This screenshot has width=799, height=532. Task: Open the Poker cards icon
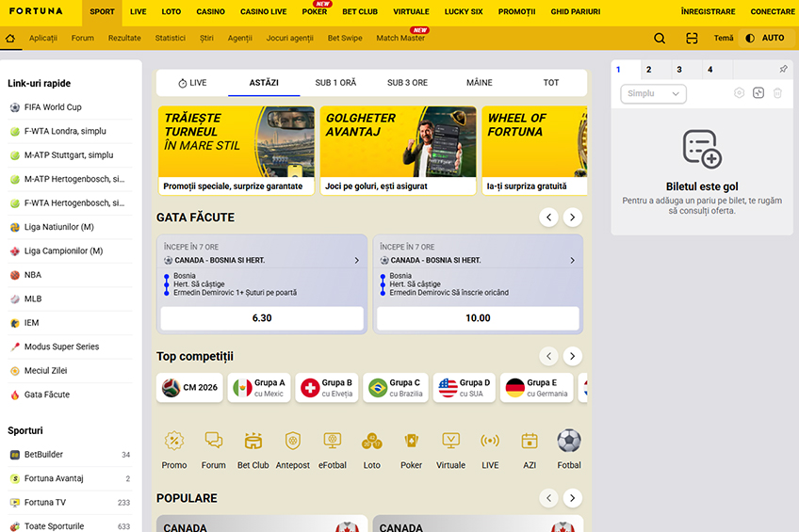(x=411, y=441)
